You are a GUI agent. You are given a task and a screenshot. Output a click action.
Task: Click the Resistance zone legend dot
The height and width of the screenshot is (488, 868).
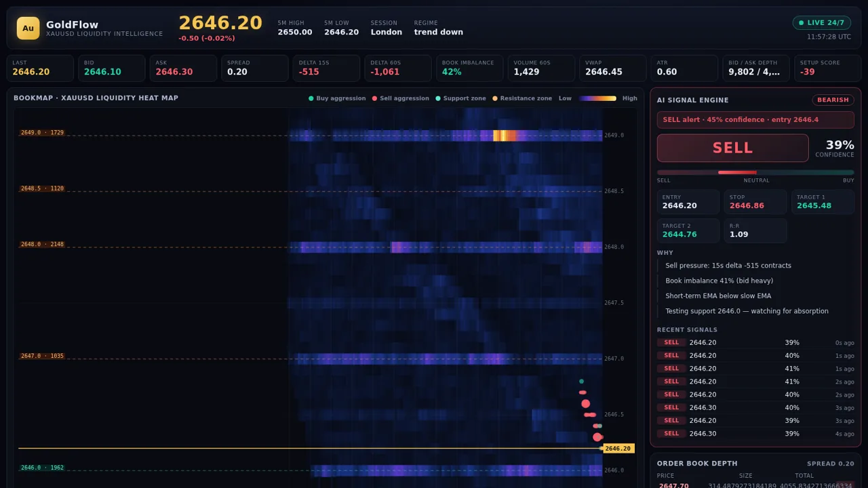[x=495, y=98]
